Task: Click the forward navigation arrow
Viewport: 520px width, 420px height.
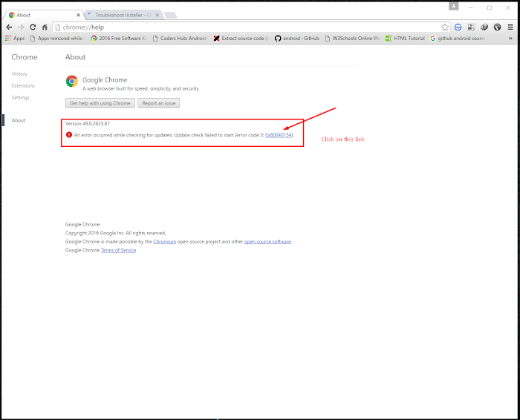Action: point(21,27)
